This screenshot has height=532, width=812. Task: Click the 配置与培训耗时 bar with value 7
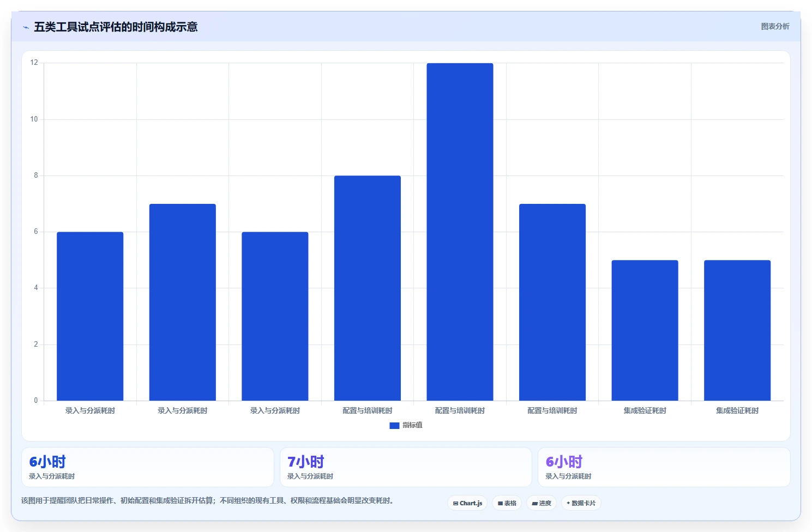click(552, 302)
